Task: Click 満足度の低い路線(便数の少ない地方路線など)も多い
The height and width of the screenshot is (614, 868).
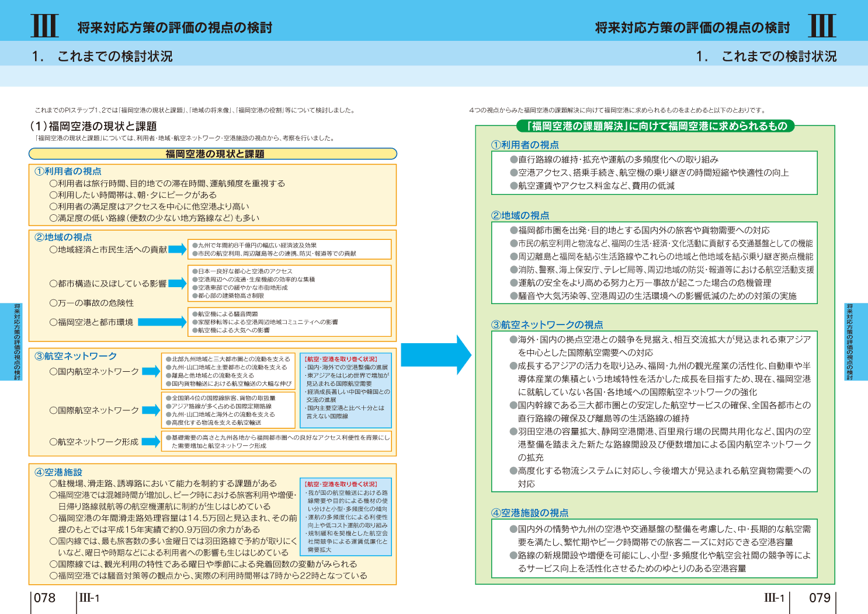Action: click(x=154, y=218)
